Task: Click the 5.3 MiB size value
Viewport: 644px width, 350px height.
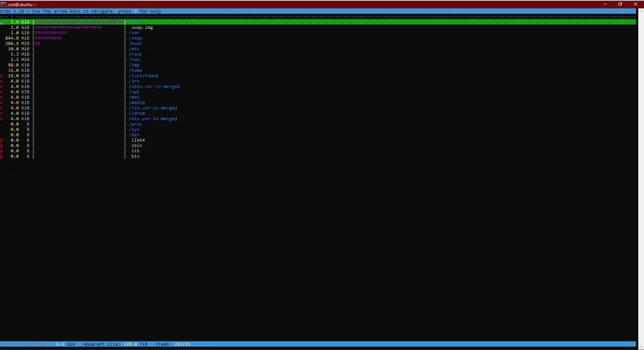Action: pyautogui.click(x=20, y=54)
